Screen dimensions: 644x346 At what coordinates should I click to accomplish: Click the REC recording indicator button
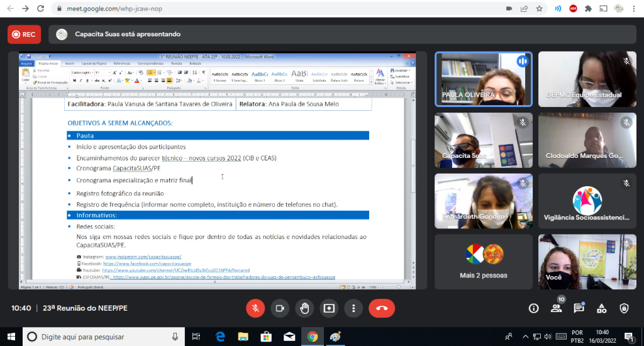click(x=24, y=35)
